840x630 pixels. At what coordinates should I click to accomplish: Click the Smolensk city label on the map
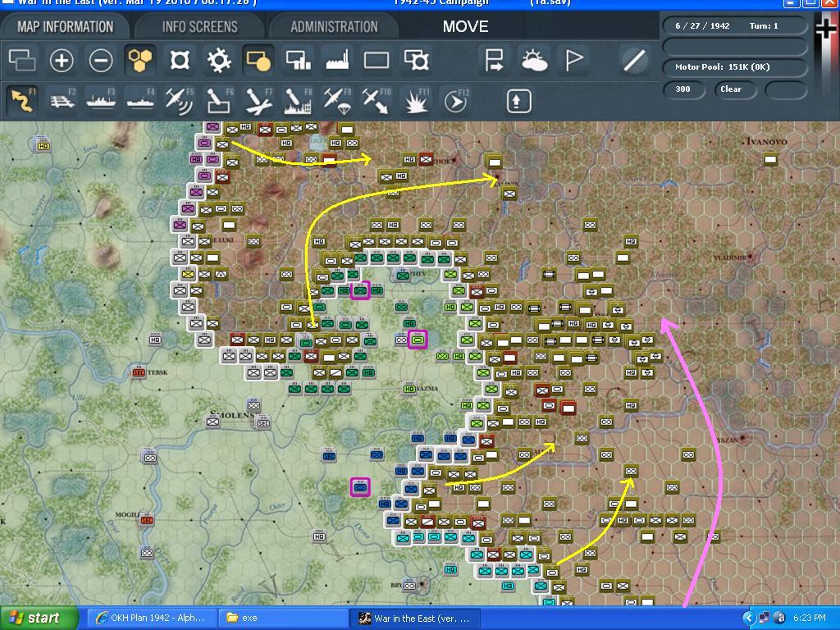pos(232,414)
